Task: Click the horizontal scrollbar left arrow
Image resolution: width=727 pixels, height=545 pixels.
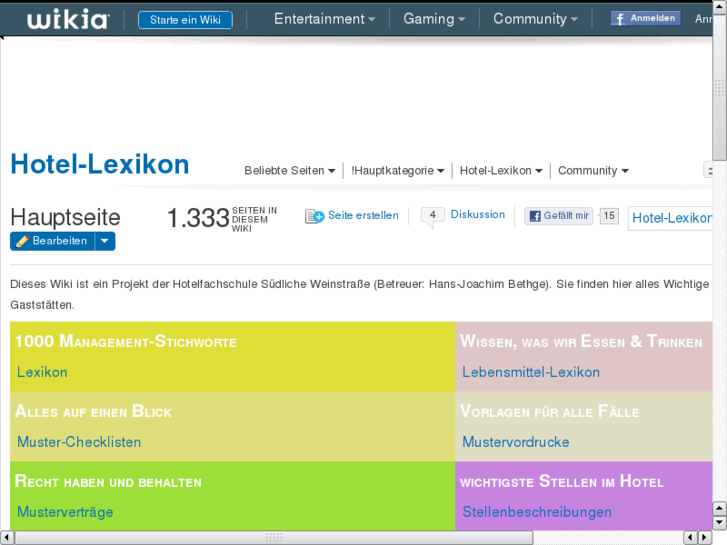Action: tap(6, 538)
